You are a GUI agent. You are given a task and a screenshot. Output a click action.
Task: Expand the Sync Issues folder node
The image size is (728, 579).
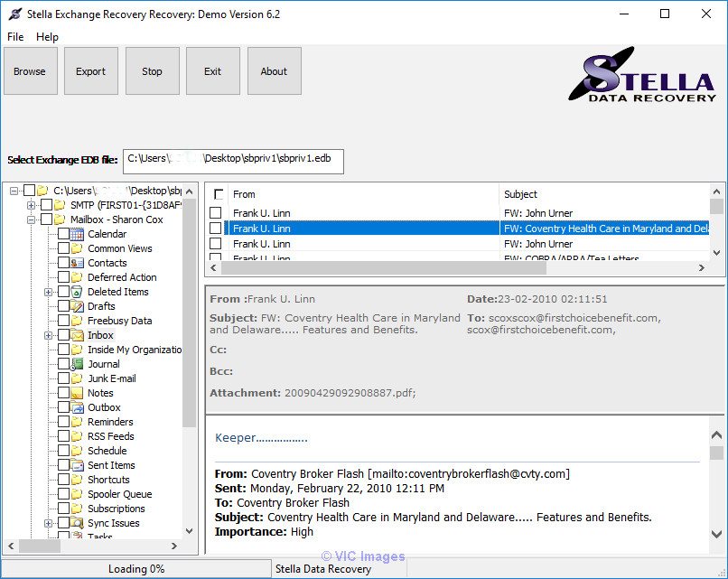(48, 523)
